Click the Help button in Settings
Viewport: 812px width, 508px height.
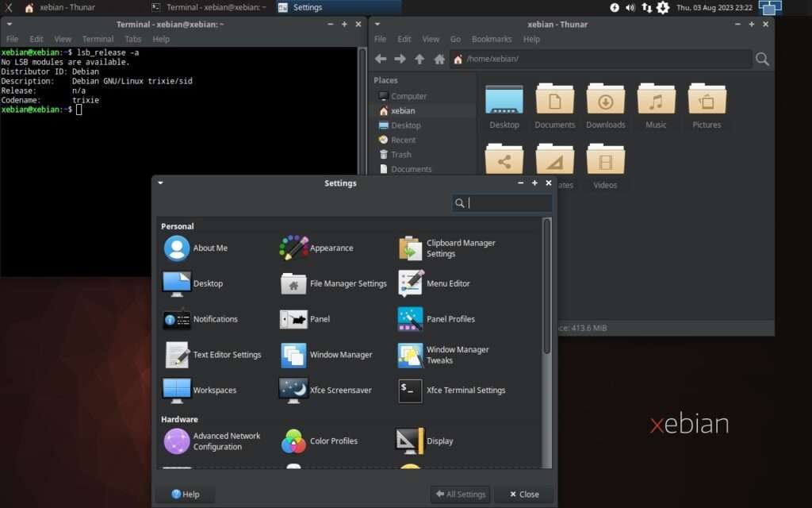[185, 495]
